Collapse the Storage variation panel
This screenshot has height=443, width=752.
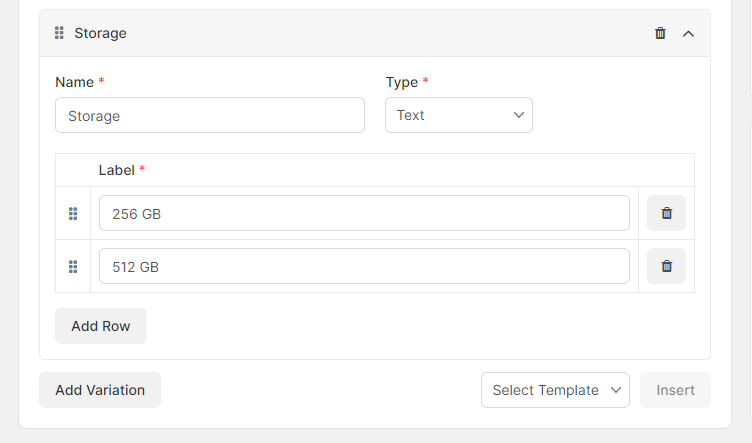688,34
